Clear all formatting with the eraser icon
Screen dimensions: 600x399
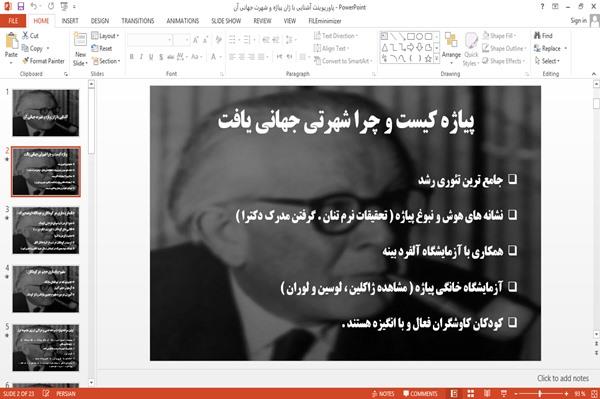pos(218,40)
